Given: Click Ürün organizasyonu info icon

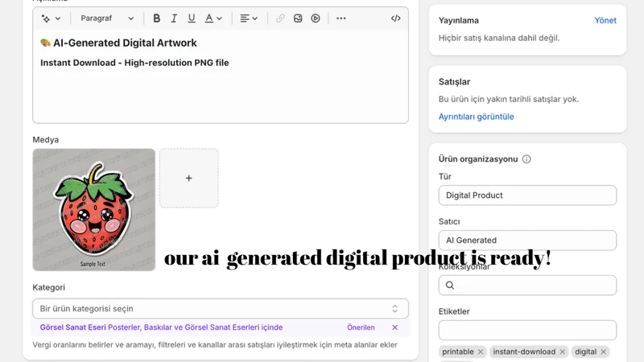Looking at the screenshot, I should coord(526,159).
